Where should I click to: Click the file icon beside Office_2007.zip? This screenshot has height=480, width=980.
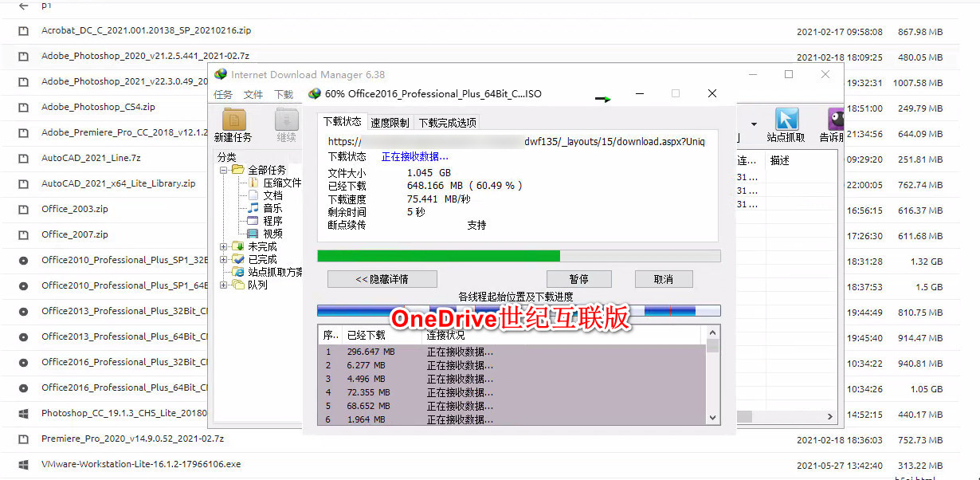pos(24,235)
